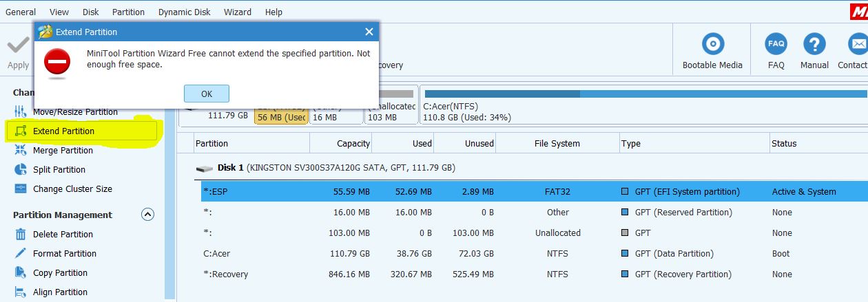The height and width of the screenshot is (302, 868).
Task: Click the GPT (Reserved Partition) type cell
Action: [x=683, y=212]
